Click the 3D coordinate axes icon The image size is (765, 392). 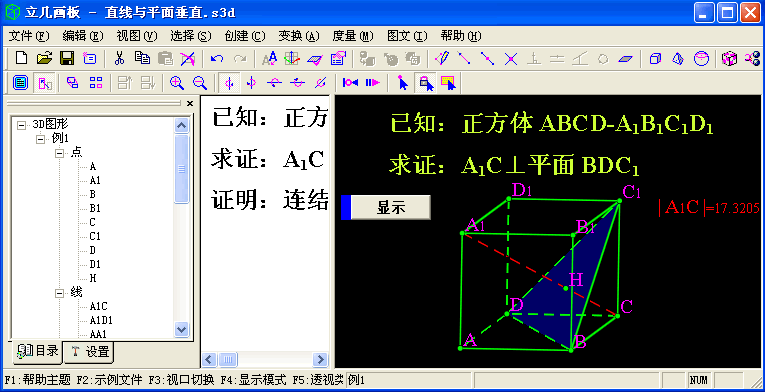(x=292, y=59)
